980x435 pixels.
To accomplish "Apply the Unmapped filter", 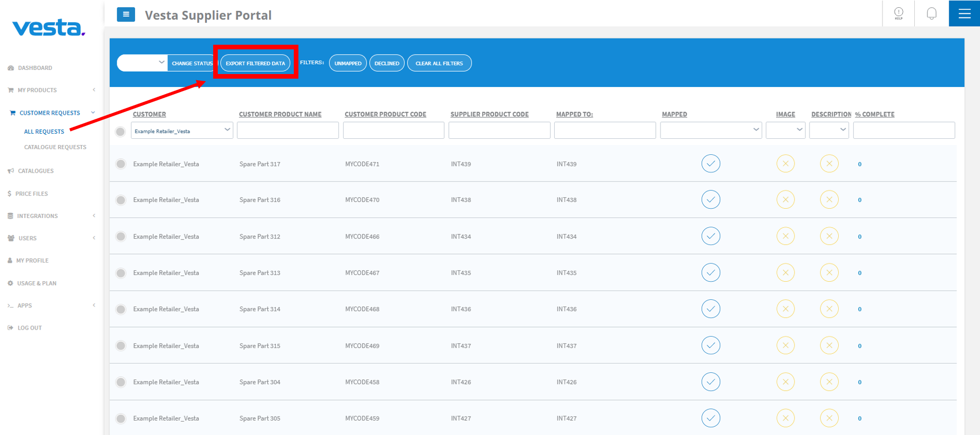I will pyautogui.click(x=348, y=63).
